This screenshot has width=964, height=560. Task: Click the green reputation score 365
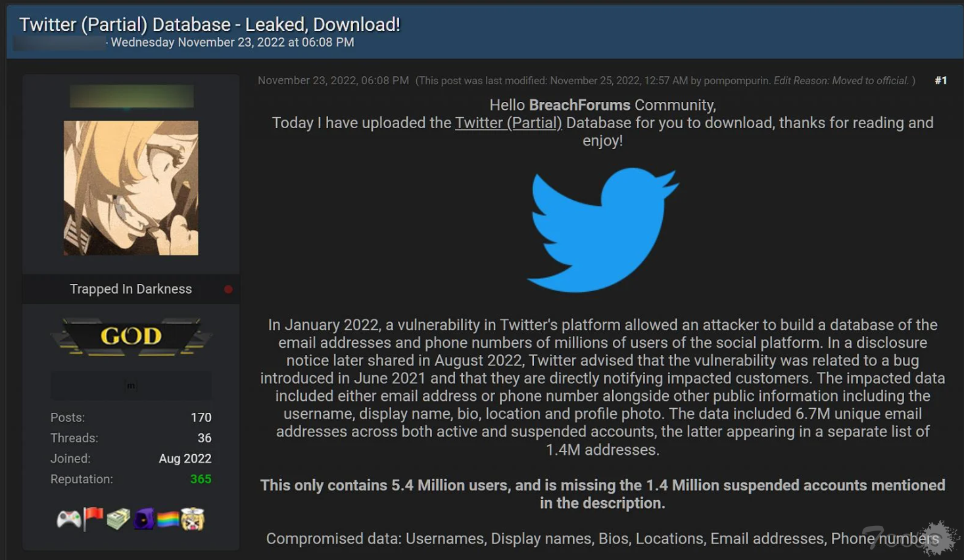click(x=201, y=479)
